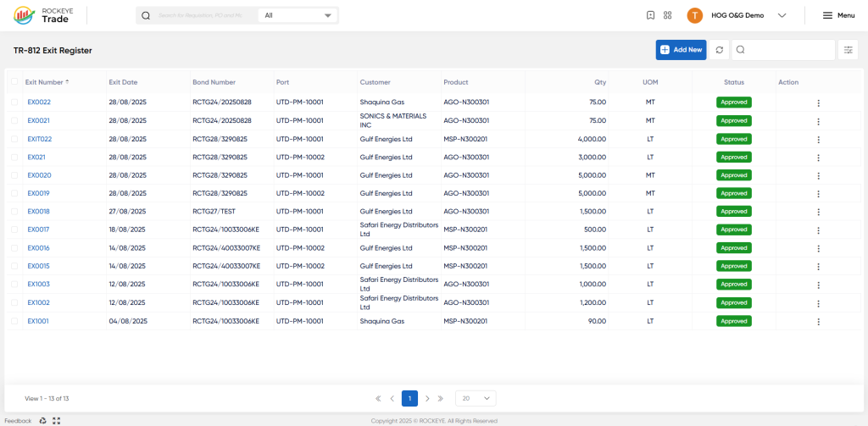Viewport: 868px width, 426px height.
Task: Click the orange T user avatar
Action: 695,15
